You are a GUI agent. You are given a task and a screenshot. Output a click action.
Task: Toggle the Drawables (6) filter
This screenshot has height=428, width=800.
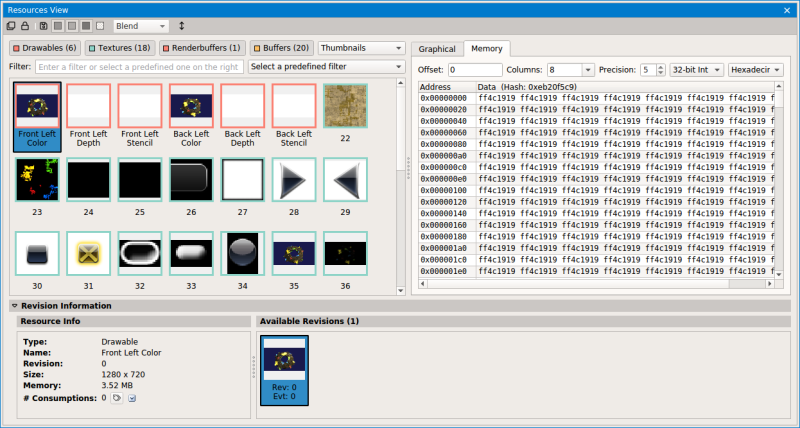[45, 48]
